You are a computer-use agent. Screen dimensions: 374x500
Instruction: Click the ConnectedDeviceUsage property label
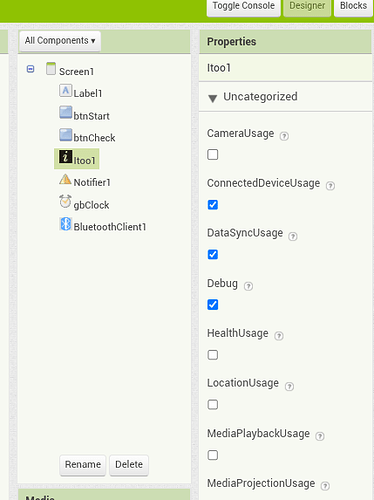(263, 183)
